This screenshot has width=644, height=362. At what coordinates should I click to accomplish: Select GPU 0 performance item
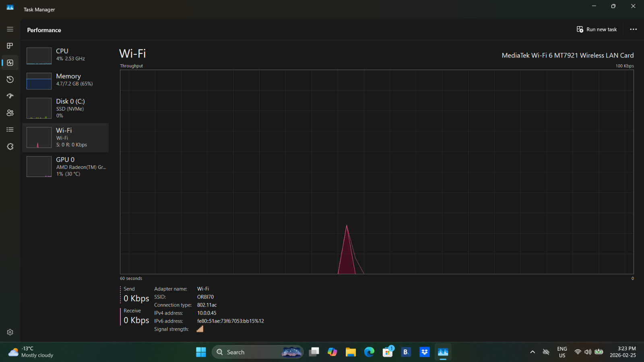point(65,167)
